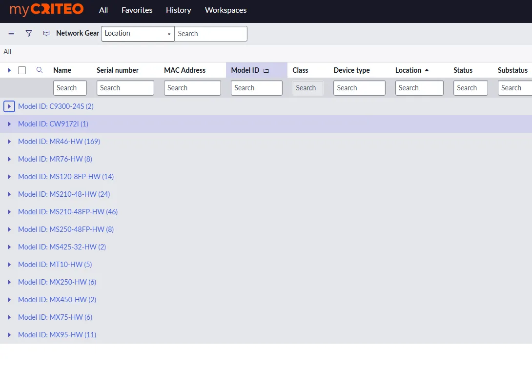Viewport: 532px width, 392px height.
Task: Open the Favorites menu
Action: point(137,10)
